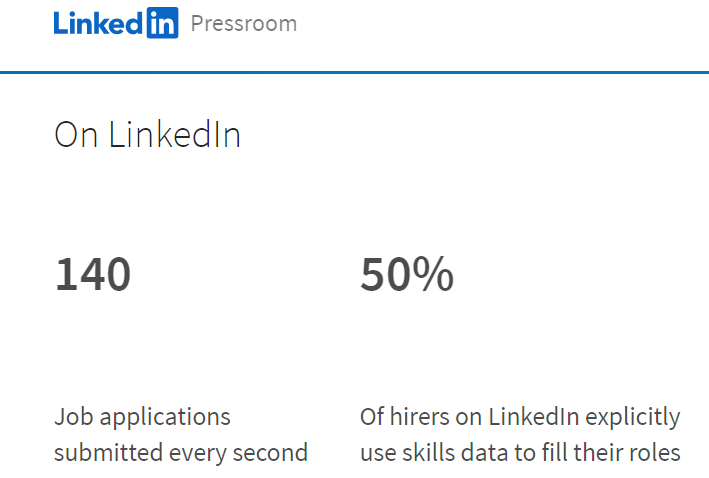Click the blue divider line under the header

click(354, 72)
